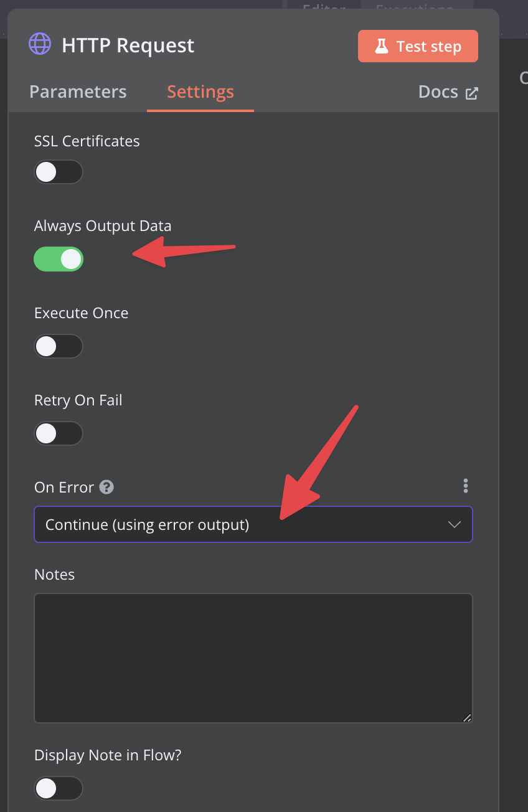Click the Notes textarea resize handle
This screenshot has width=528, height=812.
(x=467, y=717)
